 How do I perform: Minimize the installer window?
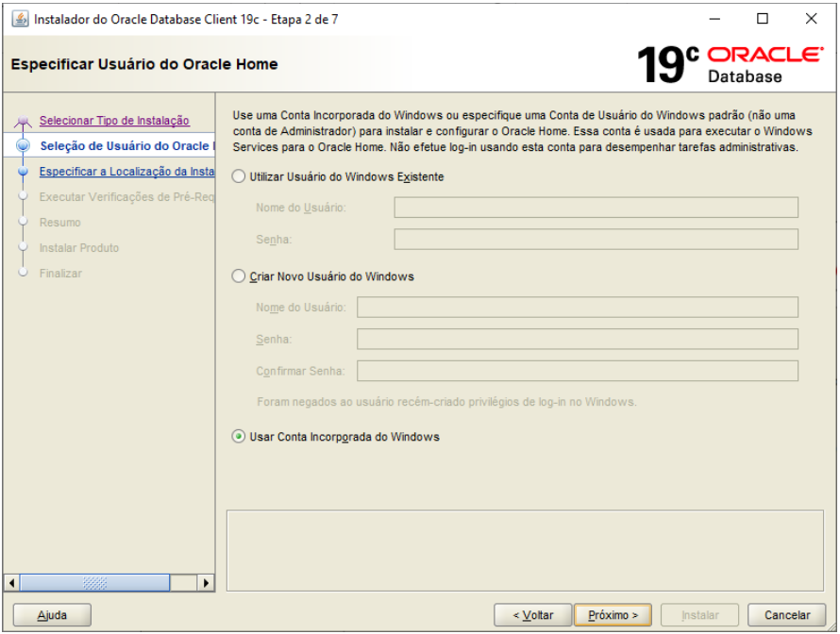[x=714, y=19]
